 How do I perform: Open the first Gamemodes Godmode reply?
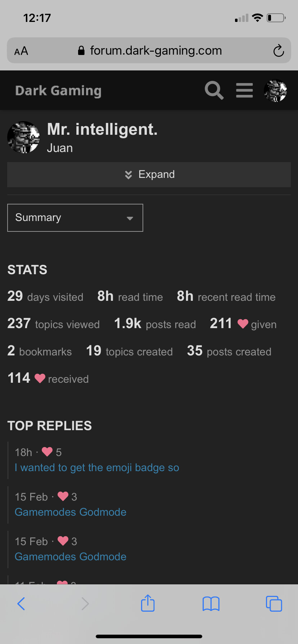71,512
